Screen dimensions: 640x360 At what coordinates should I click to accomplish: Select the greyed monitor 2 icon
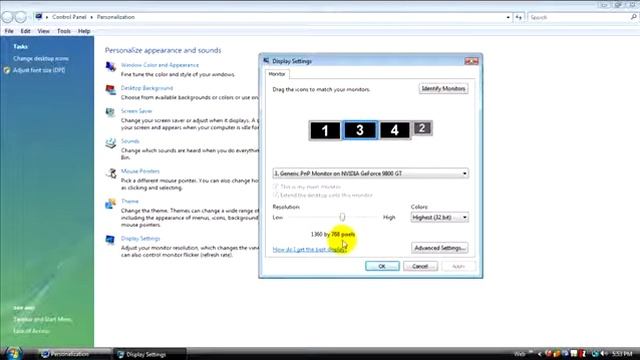(x=422, y=128)
